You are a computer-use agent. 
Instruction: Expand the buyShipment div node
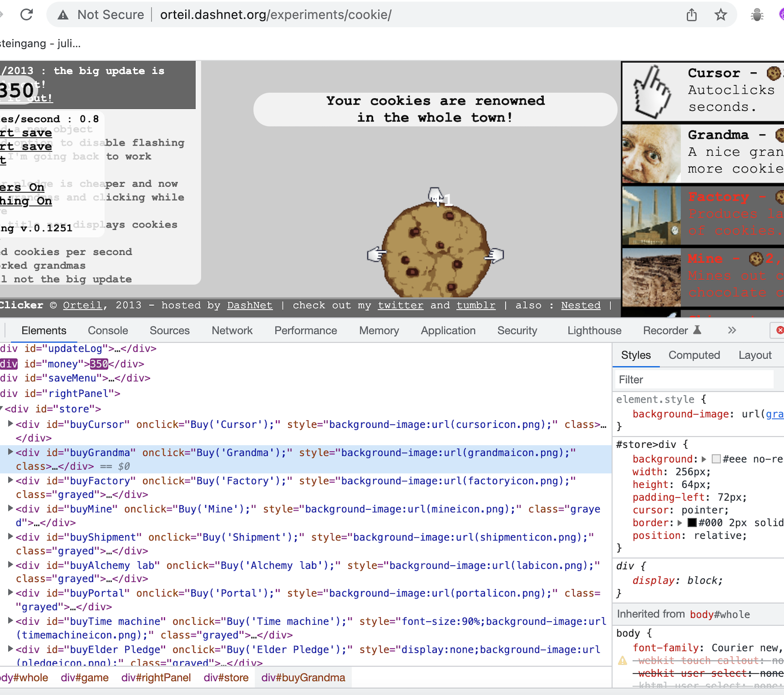pyautogui.click(x=10, y=536)
